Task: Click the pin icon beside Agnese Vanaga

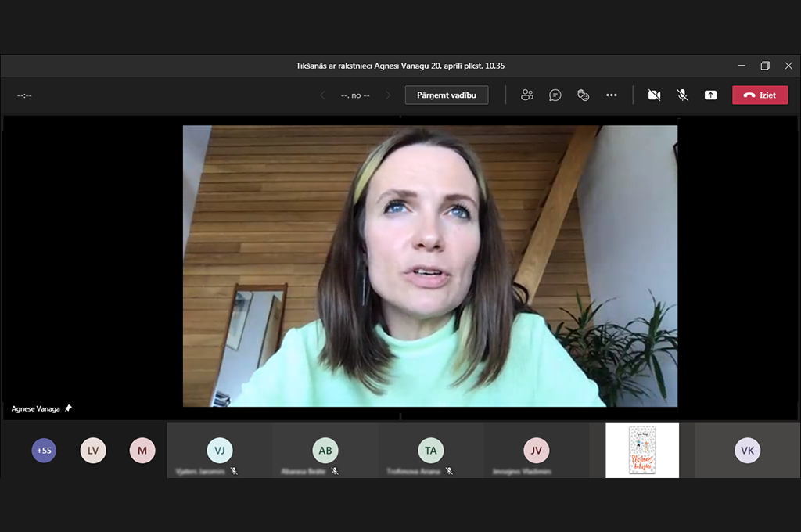Action: pyautogui.click(x=68, y=408)
